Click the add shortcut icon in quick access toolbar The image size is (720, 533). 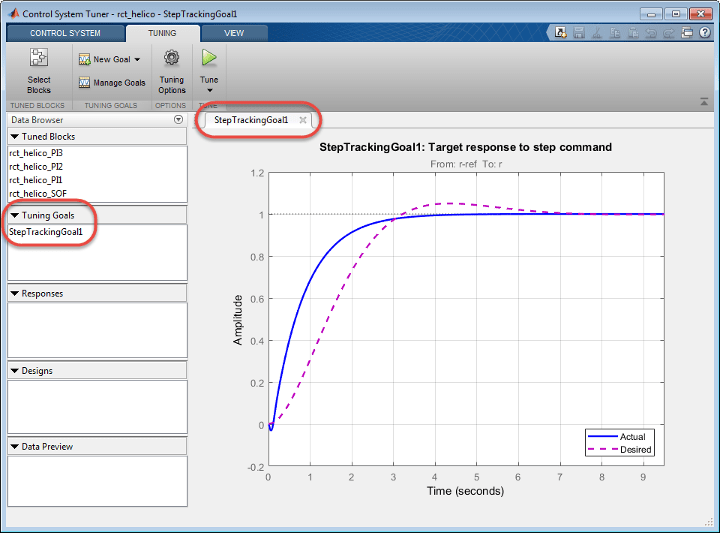[560, 33]
